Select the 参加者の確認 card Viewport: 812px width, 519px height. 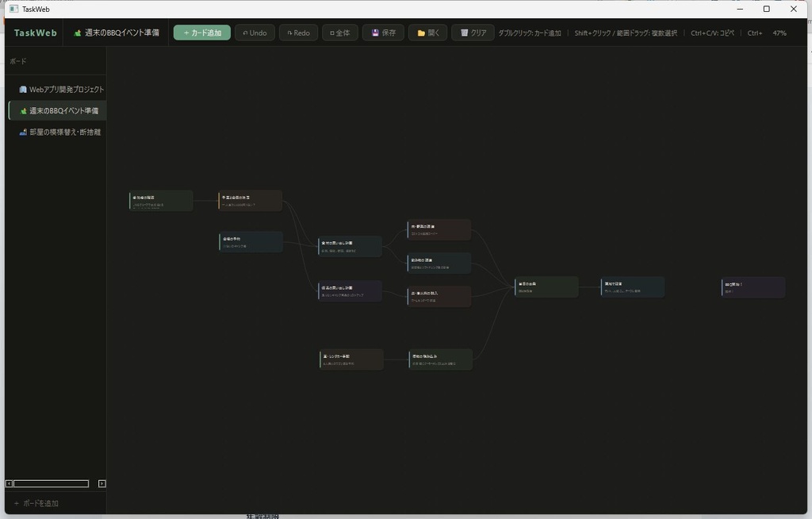[x=161, y=201]
